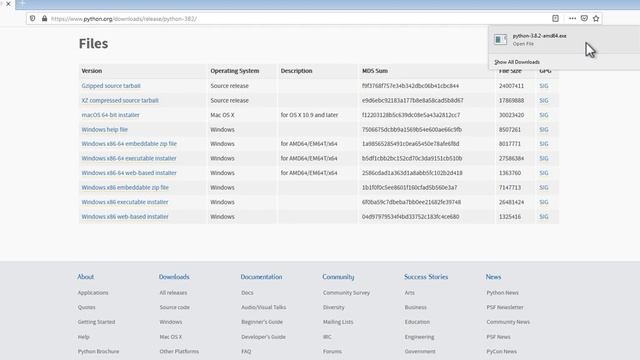Open Arts success stories link
The image size is (640, 360).
tap(409, 293)
